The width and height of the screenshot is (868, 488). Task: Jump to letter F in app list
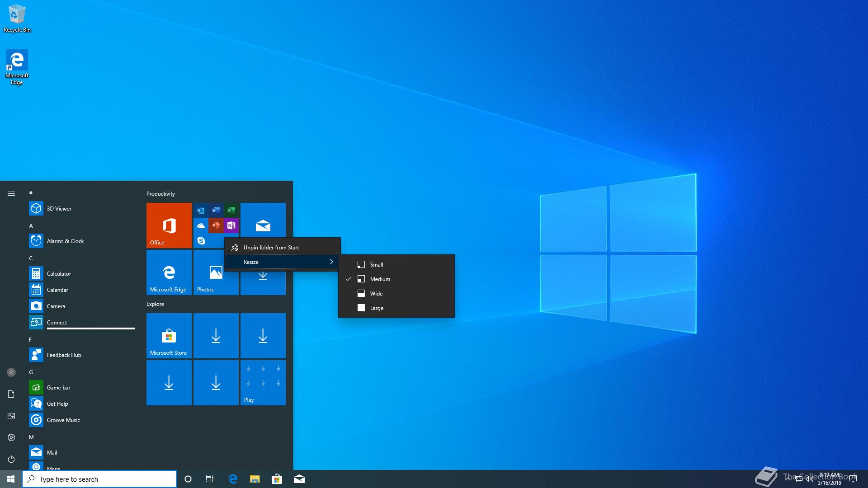coord(31,339)
